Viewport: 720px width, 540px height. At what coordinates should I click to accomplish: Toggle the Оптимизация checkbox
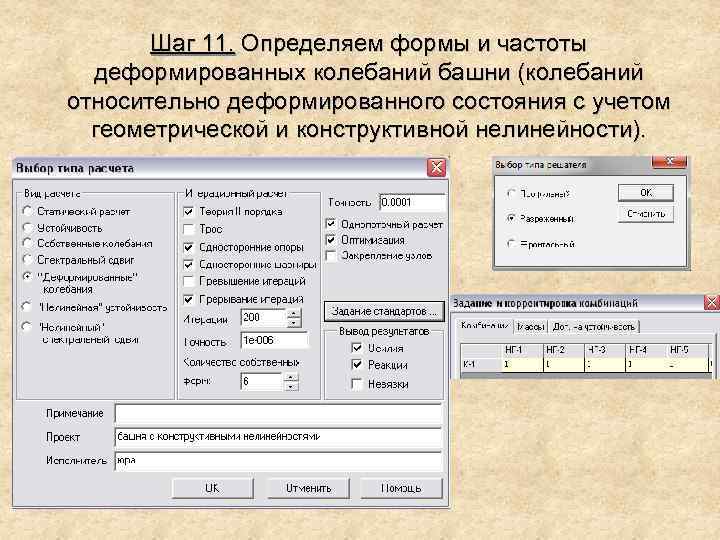point(331,240)
